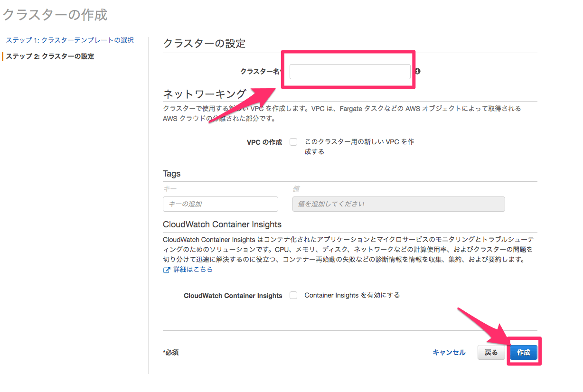This screenshot has height=392, width=583.
Task: Enable the VPC の作成 checkbox
Action: pyautogui.click(x=293, y=142)
